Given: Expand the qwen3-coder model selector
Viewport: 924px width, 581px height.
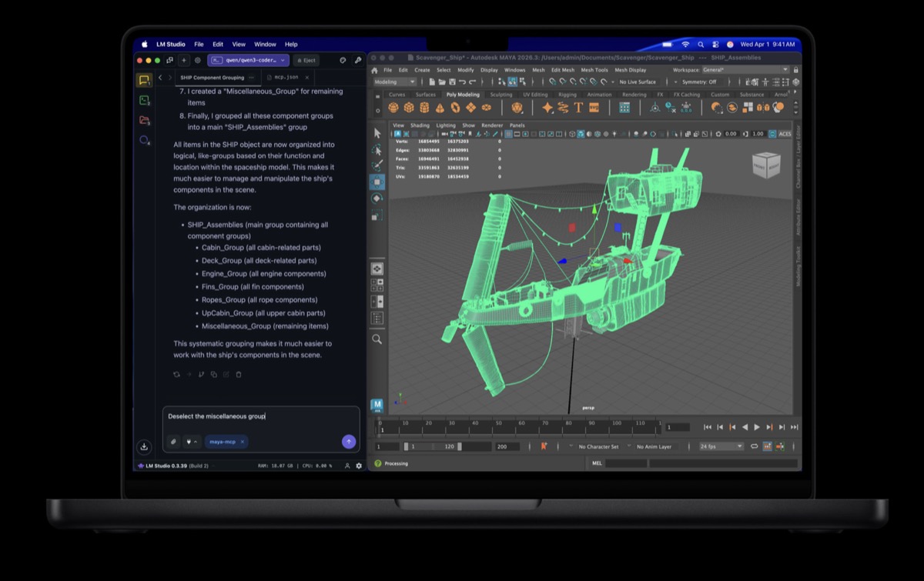Looking at the screenshot, I should 248,60.
